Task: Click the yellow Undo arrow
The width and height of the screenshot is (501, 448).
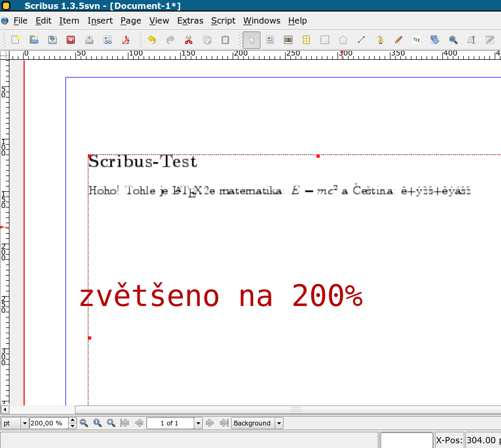Action: pyautogui.click(x=152, y=40)
